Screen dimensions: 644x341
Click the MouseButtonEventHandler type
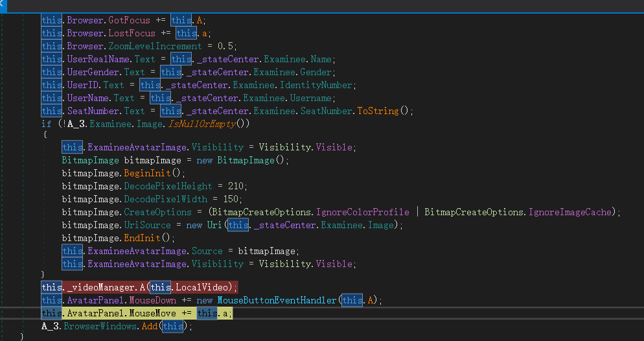coord(277,300)
